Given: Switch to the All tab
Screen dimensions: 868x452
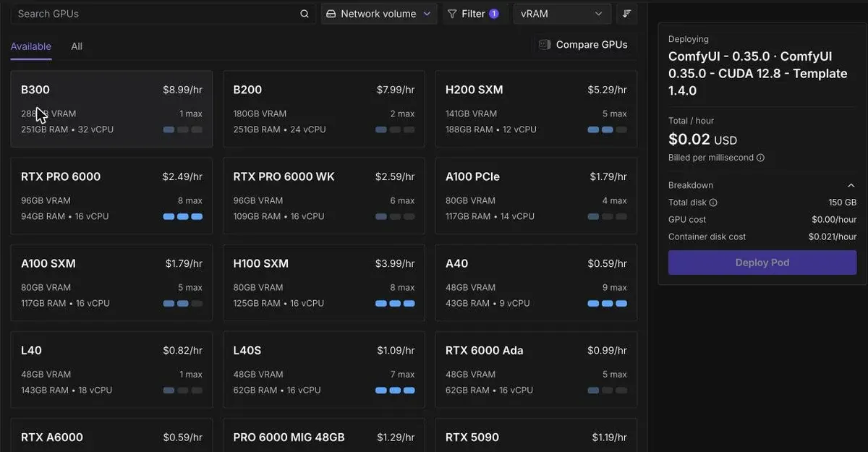Looking at the screenshot, I should point(77,46).
